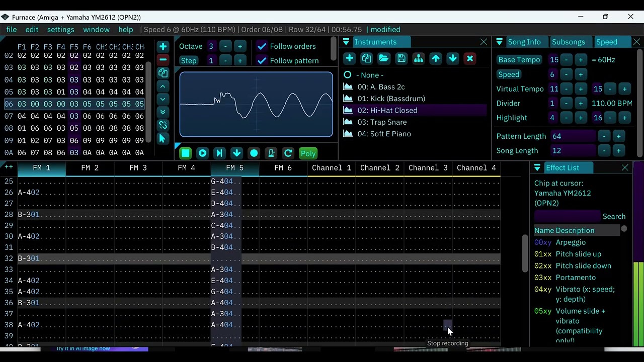Increase Song Length with plus
The width and height of the screenshot is (644, 362).
point(619,151)
